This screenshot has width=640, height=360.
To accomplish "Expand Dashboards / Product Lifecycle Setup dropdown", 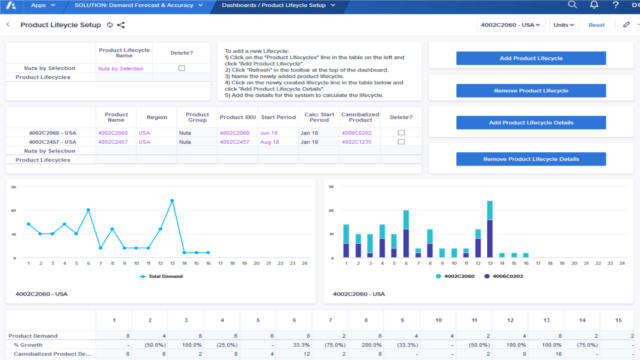I will coord(278,5).
